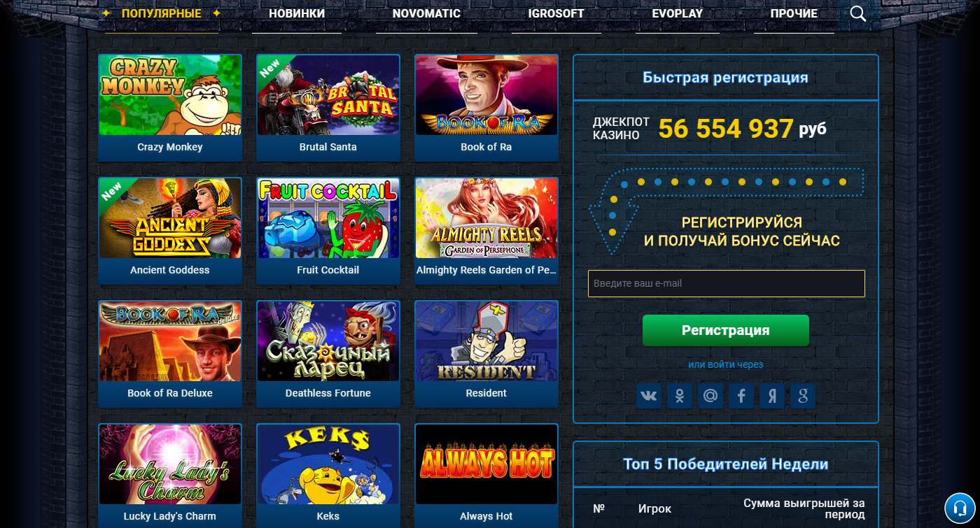Open the Book of Ra Deluxe link

pyautogui.click(x=170, y=393)
